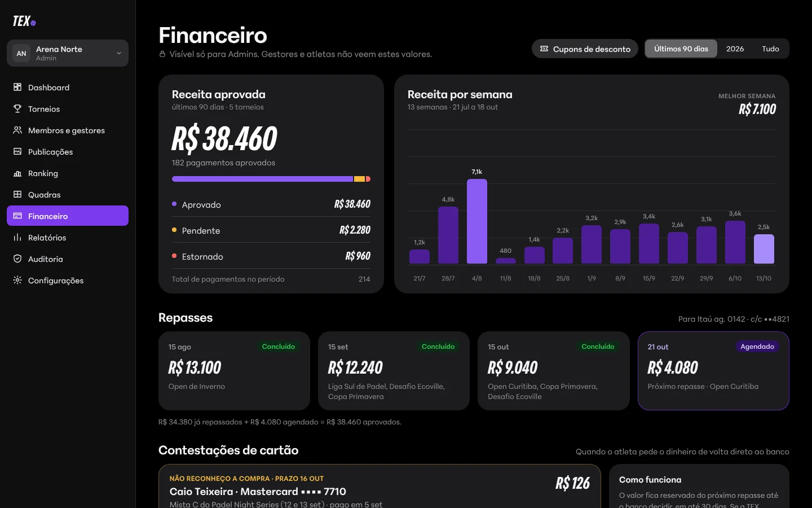
Task: Open the 21 out R$ 4.080 scheduled card
Action: [x=713, y=371]
